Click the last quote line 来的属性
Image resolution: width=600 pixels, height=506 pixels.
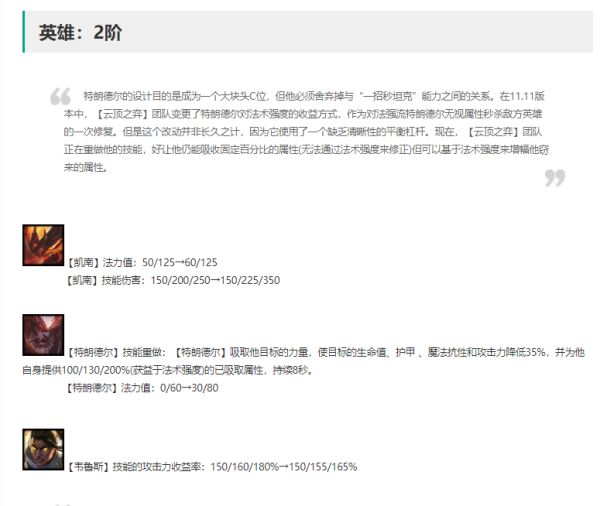click(86, 167)
